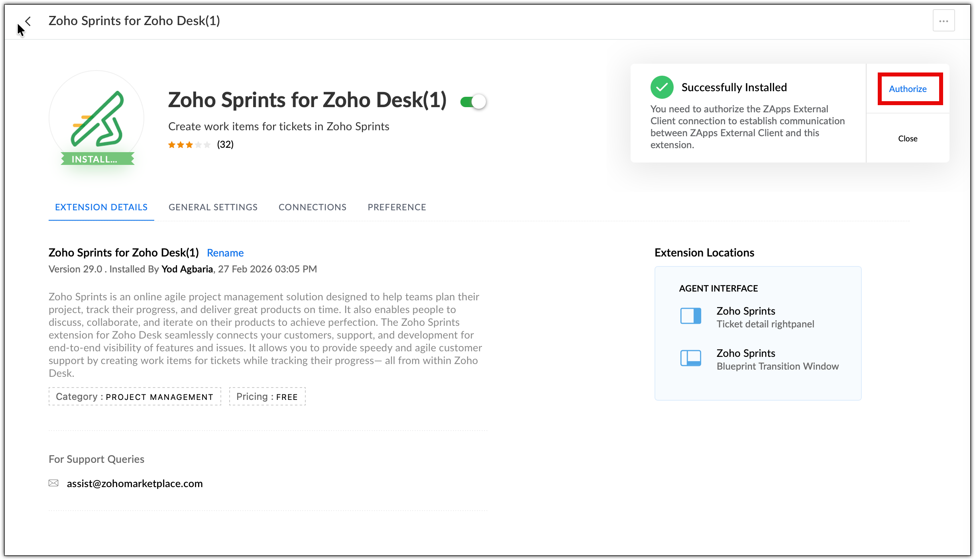
Task: Click the Blueprint Transition Window icon
Action: (x=690, y=358)
